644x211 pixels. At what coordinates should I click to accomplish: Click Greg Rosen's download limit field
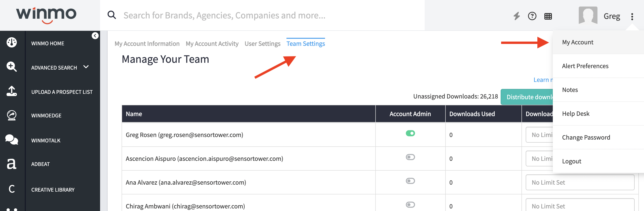point(539,135)
